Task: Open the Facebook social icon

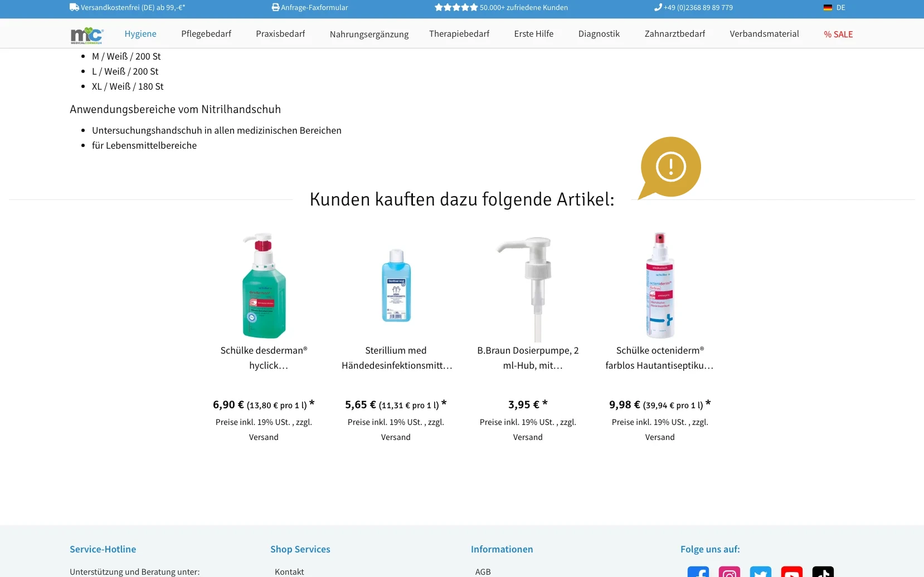Action: tap(698, 571)
